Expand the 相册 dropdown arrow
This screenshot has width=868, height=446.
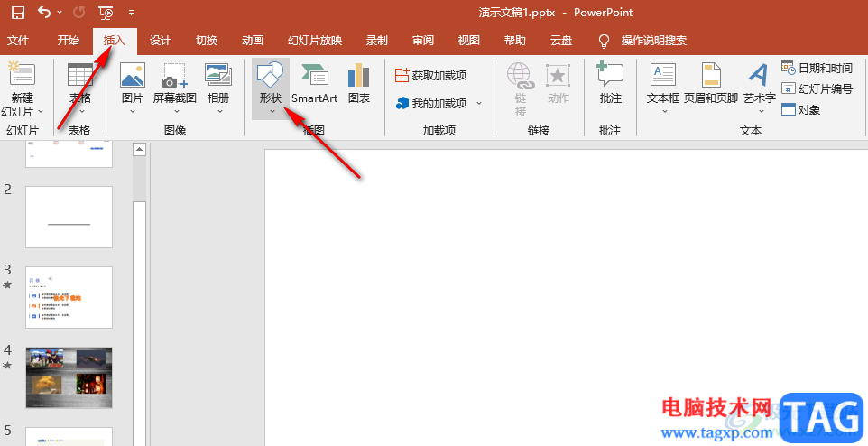click(x=220, y=112)
